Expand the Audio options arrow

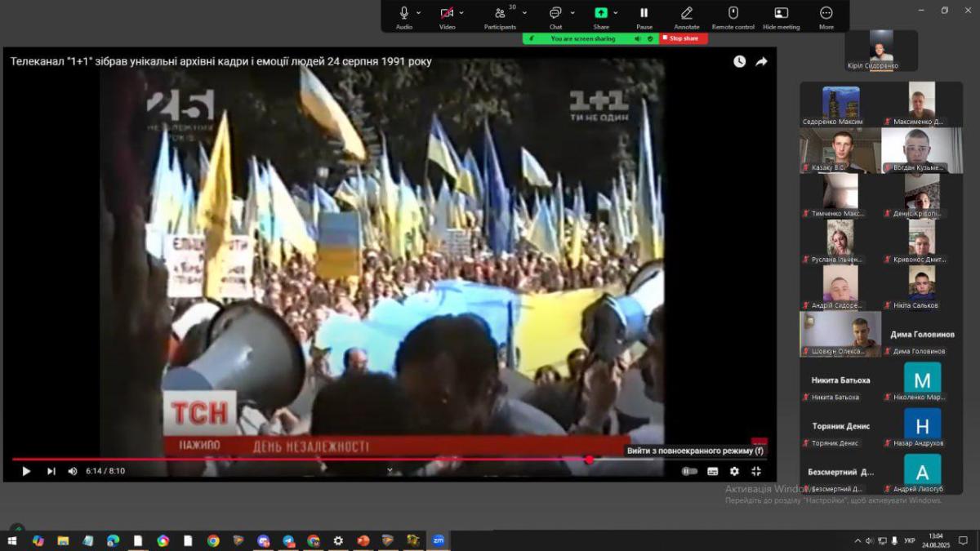pyautogui.click(x=419, y=13)
